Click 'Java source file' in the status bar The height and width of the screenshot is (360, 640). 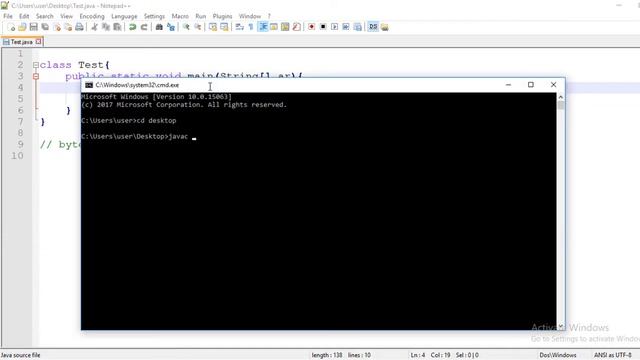tap(20, 355)
